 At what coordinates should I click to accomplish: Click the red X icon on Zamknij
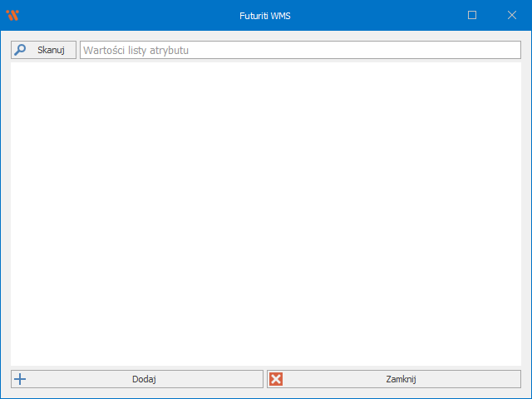click(277, 379)
